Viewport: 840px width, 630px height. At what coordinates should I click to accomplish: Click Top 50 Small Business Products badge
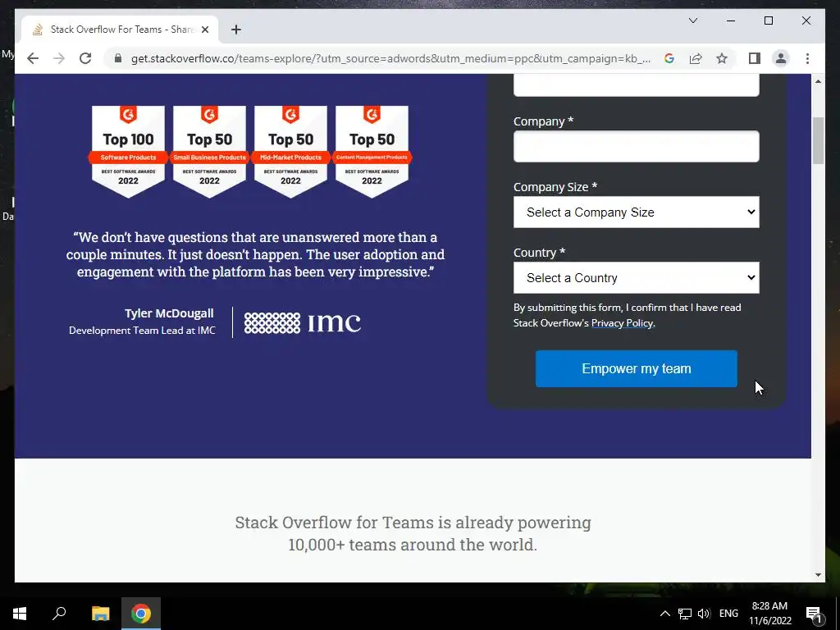point(209,152)
